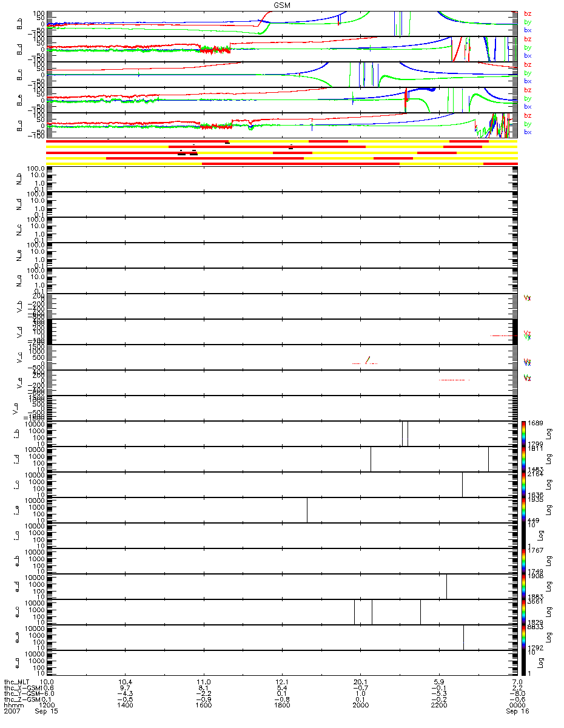Screen dimensions: 564x728
Task: Click the 2164 color bar maximum value
Action: [x=535, y=474]
